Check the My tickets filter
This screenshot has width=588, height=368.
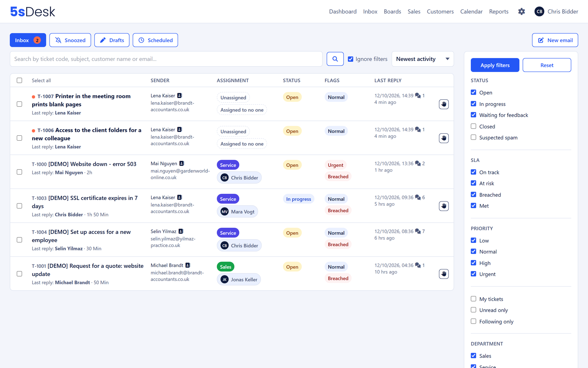pos(473,299)
